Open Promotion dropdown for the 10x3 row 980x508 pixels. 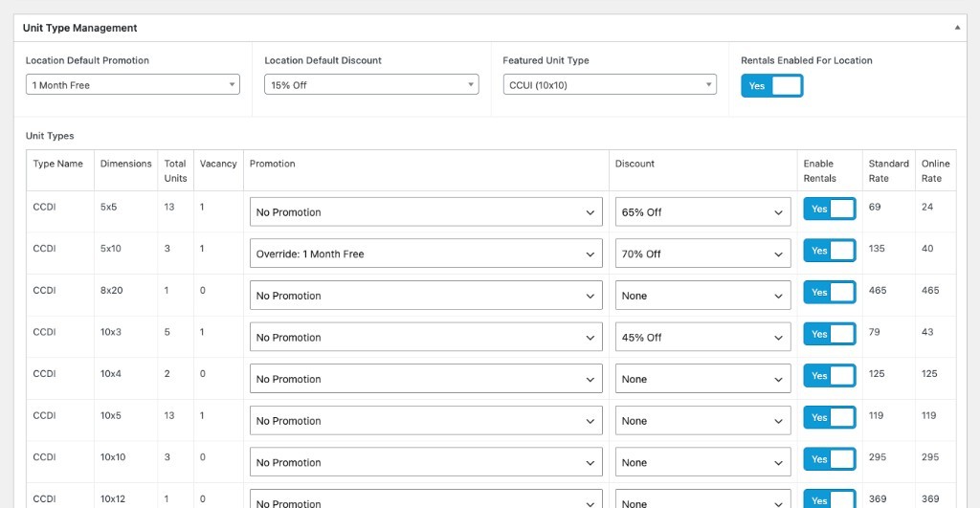pyautogui.click(x=426, y=338)
